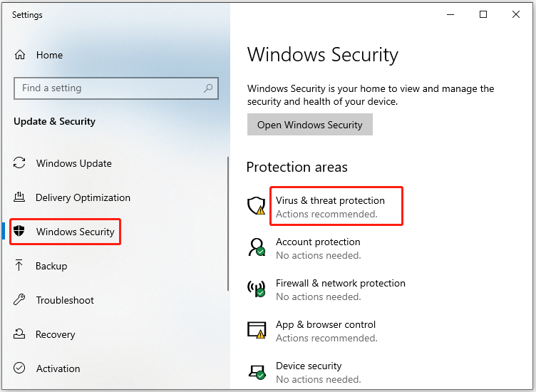Click the Recovery icon in sidebar
Screen dimensions: 536x392
tap(20, 334)
